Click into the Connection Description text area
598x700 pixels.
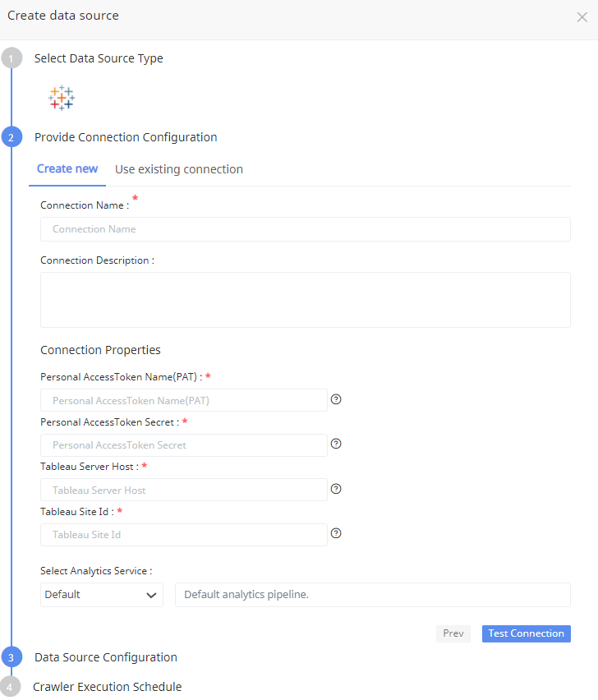pos(305,300)
